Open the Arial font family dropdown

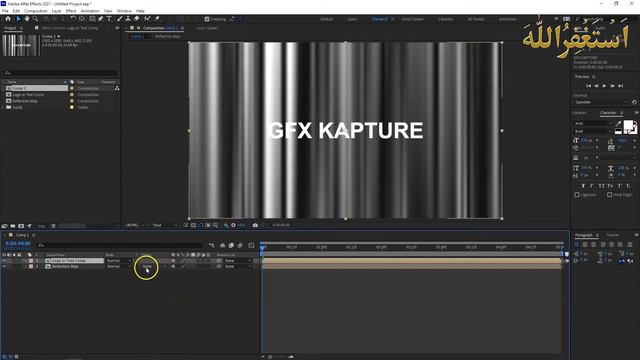tap(592, 123)
